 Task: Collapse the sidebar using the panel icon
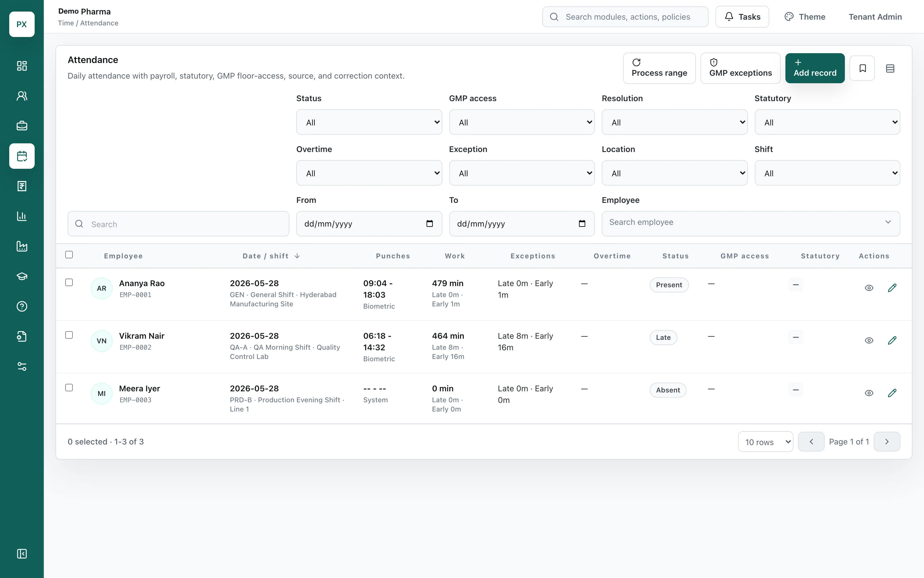click(x=22, y=553)
